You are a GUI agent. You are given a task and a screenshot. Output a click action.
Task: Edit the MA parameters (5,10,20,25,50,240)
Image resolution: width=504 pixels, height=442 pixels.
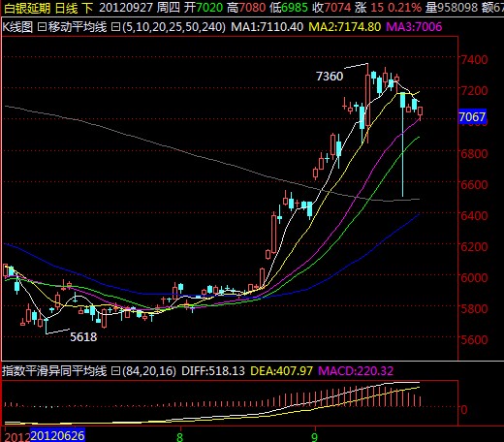173,27
